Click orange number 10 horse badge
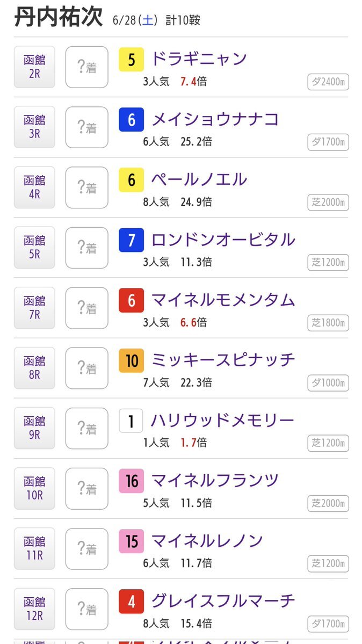362x644 pixels. click(x=132, y=360)
